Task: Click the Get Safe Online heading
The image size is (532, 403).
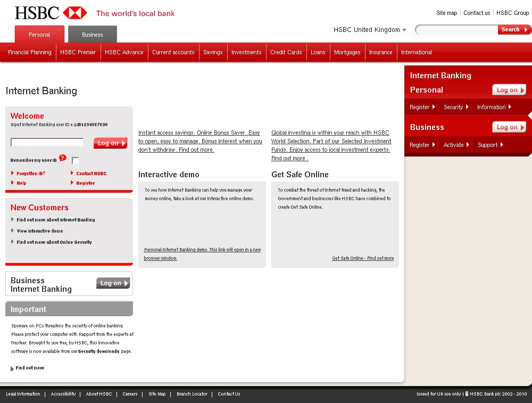Action: pyautogui.click(x=300, y=175)
